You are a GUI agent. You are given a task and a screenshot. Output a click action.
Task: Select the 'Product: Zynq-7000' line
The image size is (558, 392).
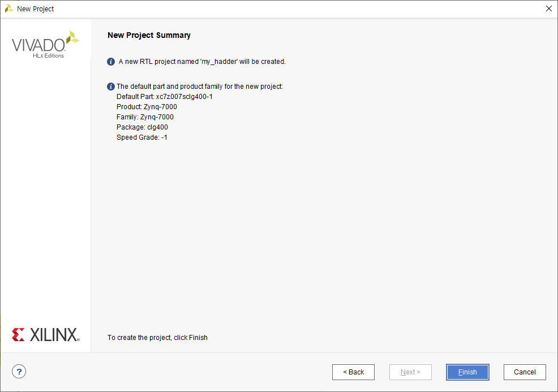tap(147, 107)
